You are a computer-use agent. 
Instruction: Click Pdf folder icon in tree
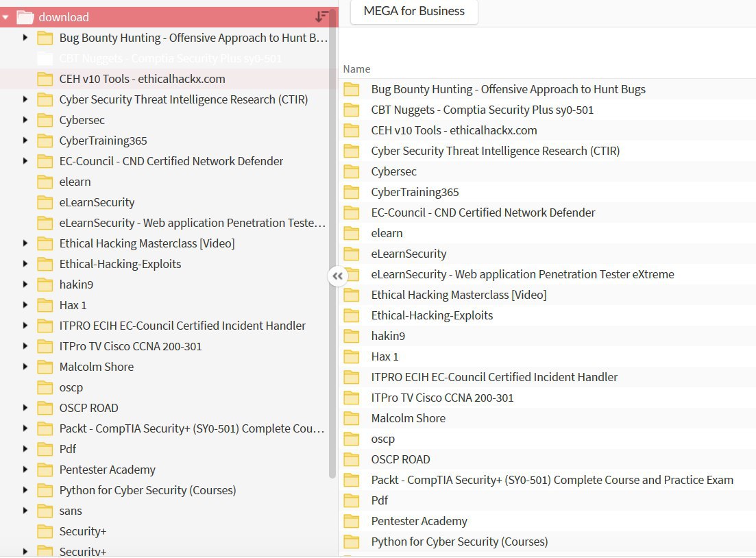45,449
